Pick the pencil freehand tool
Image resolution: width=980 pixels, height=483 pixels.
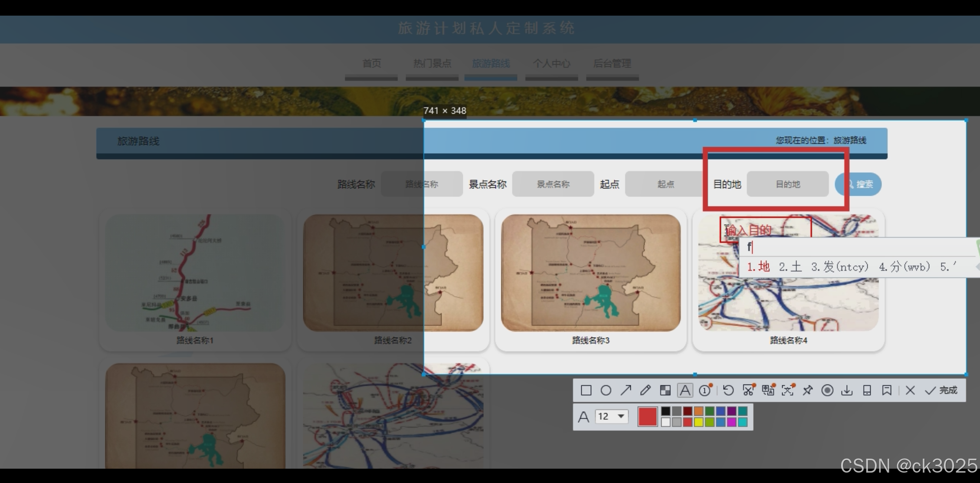[645, 391]
